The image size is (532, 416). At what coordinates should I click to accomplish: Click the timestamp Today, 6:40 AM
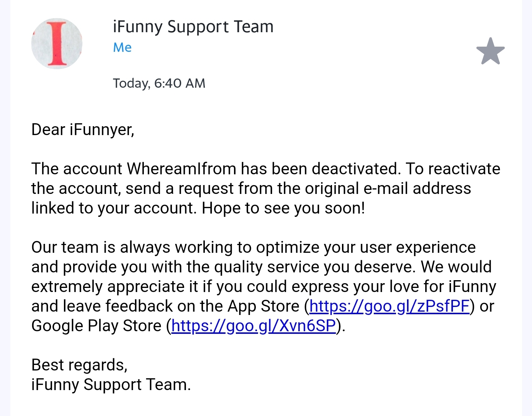[x=159, y=83]
